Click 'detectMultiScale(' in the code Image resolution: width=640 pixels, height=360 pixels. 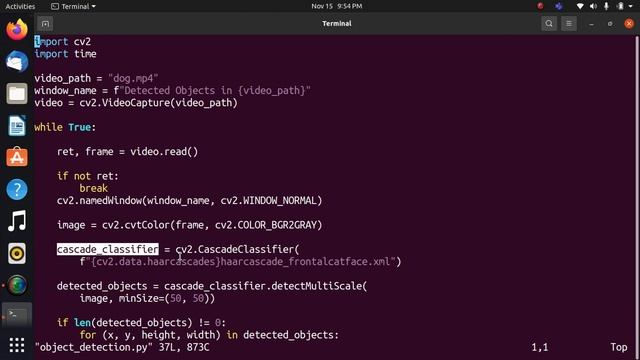tap(319, 286)
